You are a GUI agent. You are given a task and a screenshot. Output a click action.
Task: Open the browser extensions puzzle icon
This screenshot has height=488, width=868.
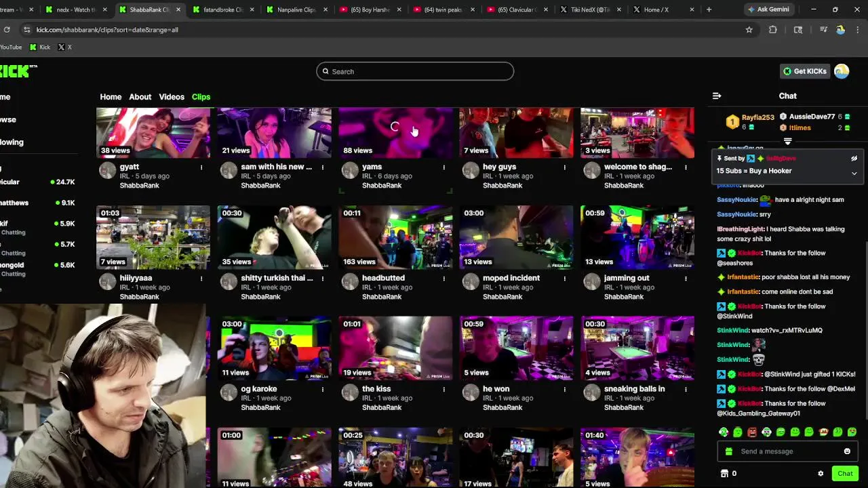pos(773,30)
